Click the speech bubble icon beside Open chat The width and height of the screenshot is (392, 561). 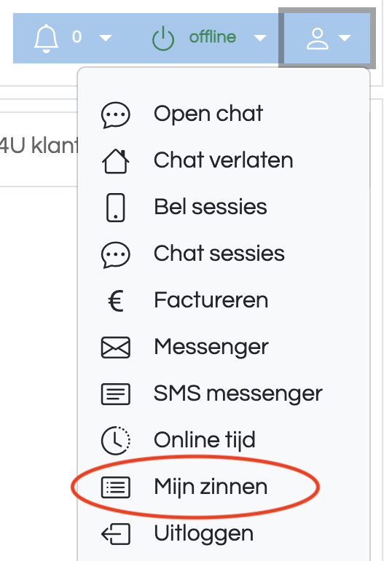pos(116,115)
